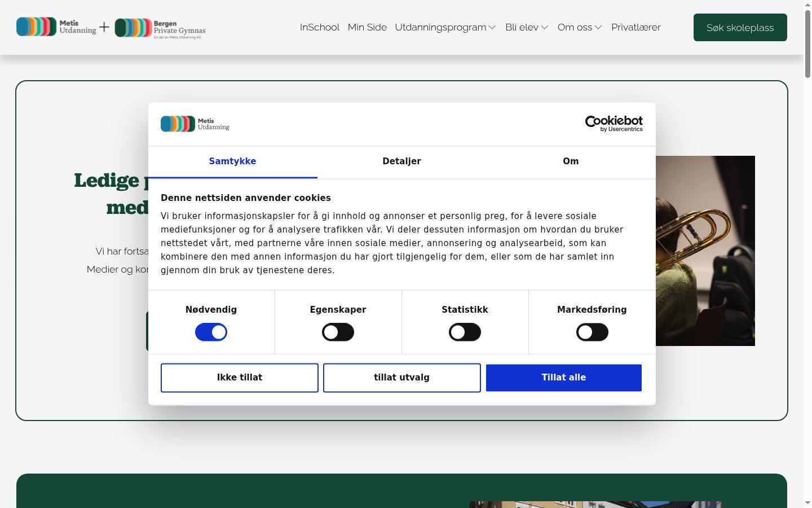Click the tillat utvalg button

401,378
